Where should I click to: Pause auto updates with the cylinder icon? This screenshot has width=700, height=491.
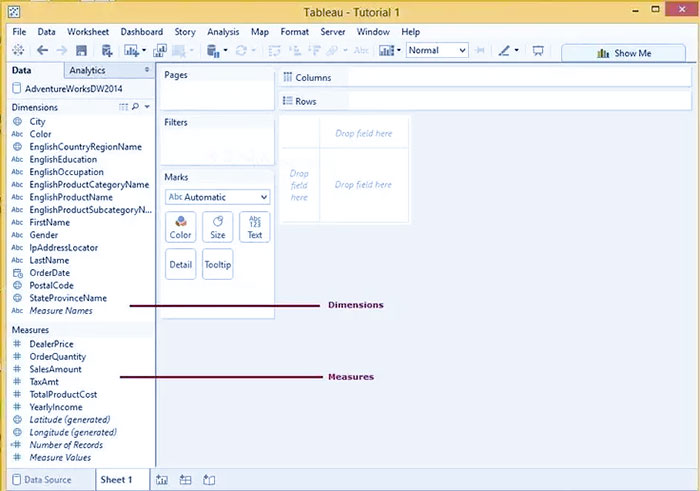coord(213,51)
